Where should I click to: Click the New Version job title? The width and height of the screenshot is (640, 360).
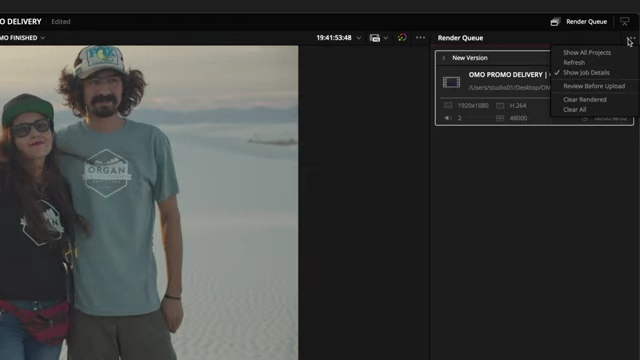[x=469, y=58]
